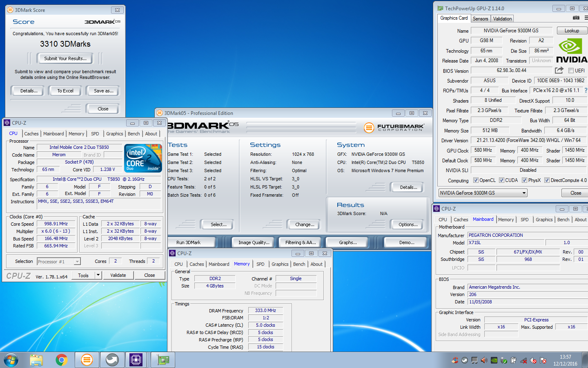Image resolution: width=588 pixels, height=368 pixels.
Task: Open the Tools dropdown arrow in CPU-Z
Action: [98, 275]
